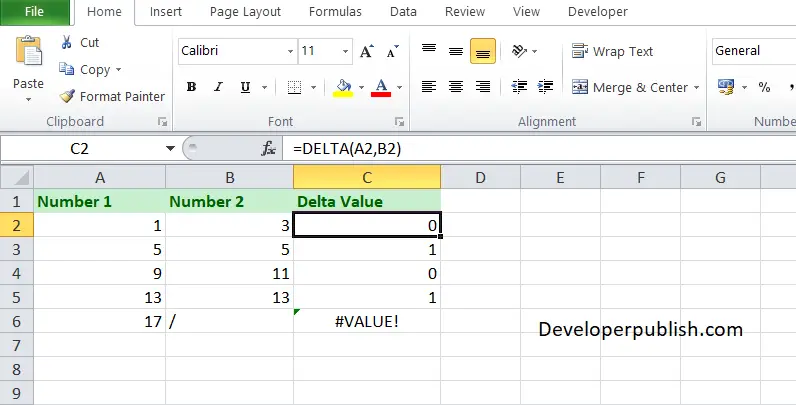This screenshot has width=796, height=405.
Task: Select cell containing 11
Action: click(x=229, y=274)
